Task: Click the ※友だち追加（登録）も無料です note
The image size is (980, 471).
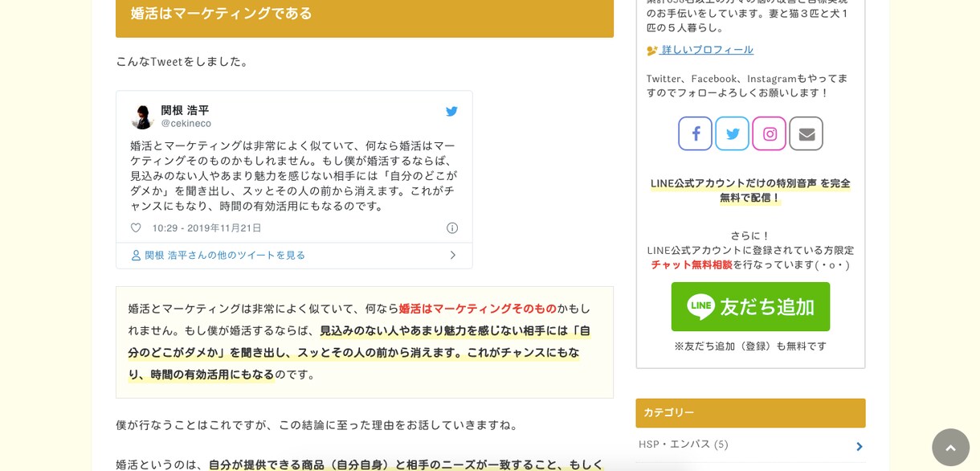Action: tap(750, 346)
